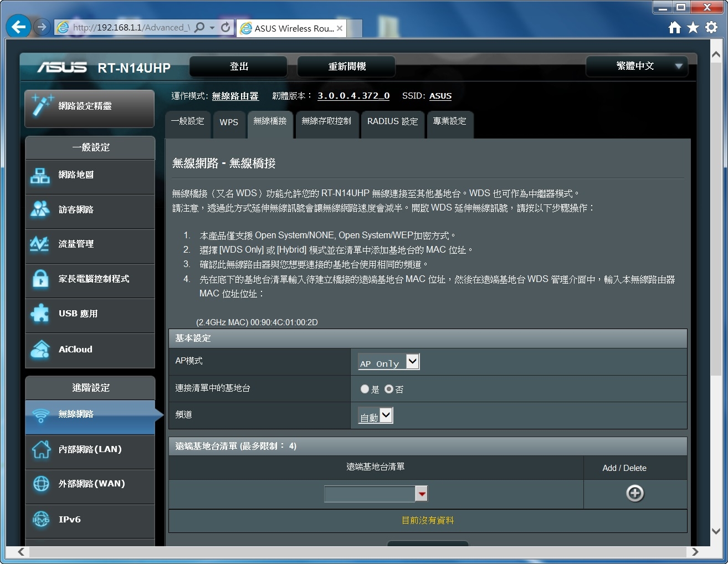Screen dimensions: 728x564
Task: Click the 無線網路 Wi-Fi signal icon
Action: coord(40,415)
